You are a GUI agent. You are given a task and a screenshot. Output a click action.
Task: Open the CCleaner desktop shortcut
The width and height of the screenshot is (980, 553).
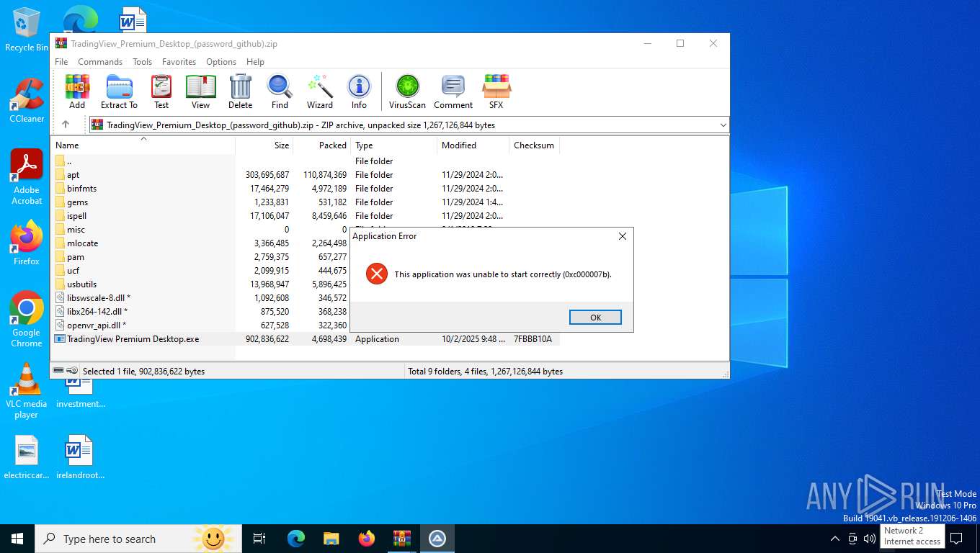[27, 100]
